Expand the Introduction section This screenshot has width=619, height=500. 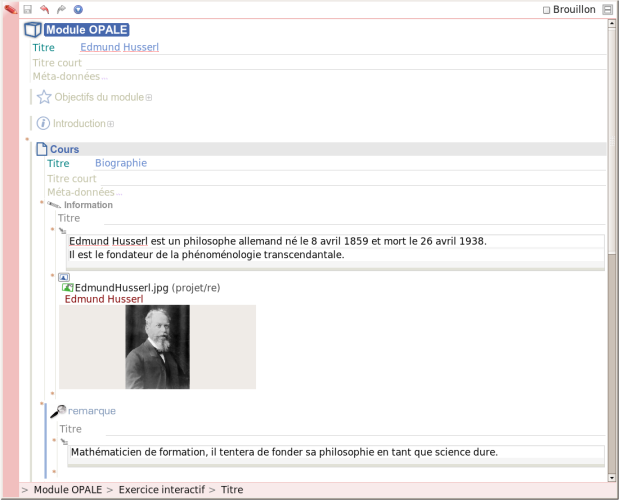pyautogui.click(x=111, y=124)
